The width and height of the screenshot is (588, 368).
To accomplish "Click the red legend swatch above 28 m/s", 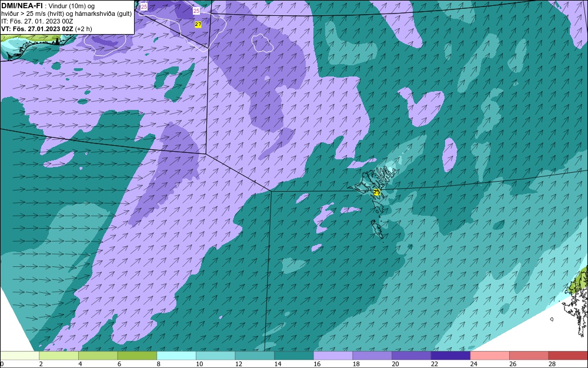I will click(x=568, y=355).
